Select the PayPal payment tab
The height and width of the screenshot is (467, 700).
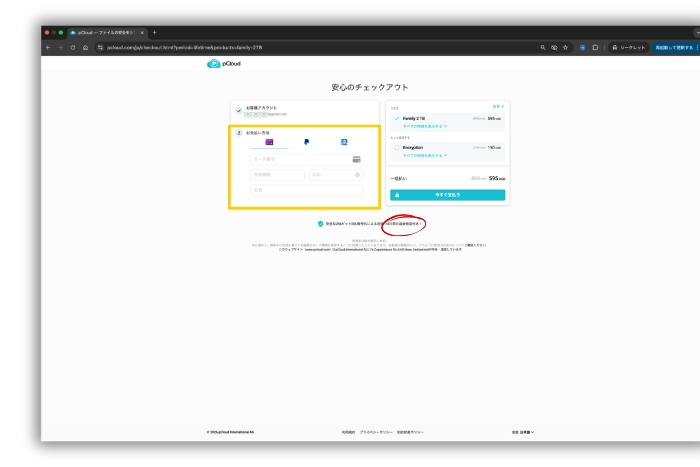coord(306,142)
